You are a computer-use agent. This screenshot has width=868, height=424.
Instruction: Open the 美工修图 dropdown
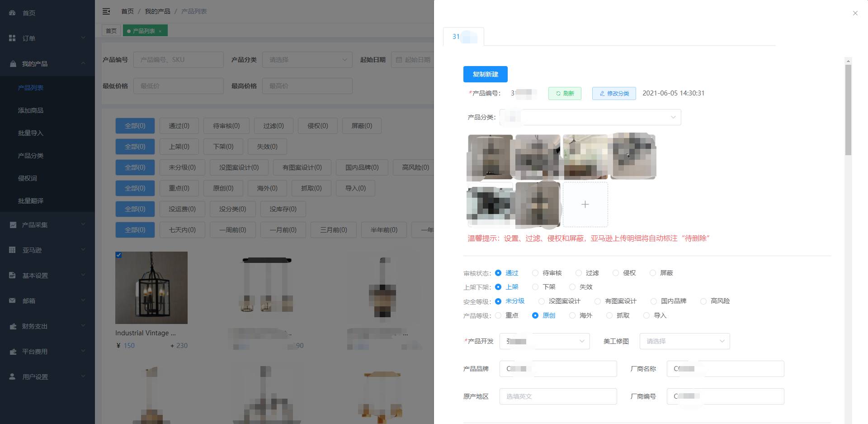point(684,341)
